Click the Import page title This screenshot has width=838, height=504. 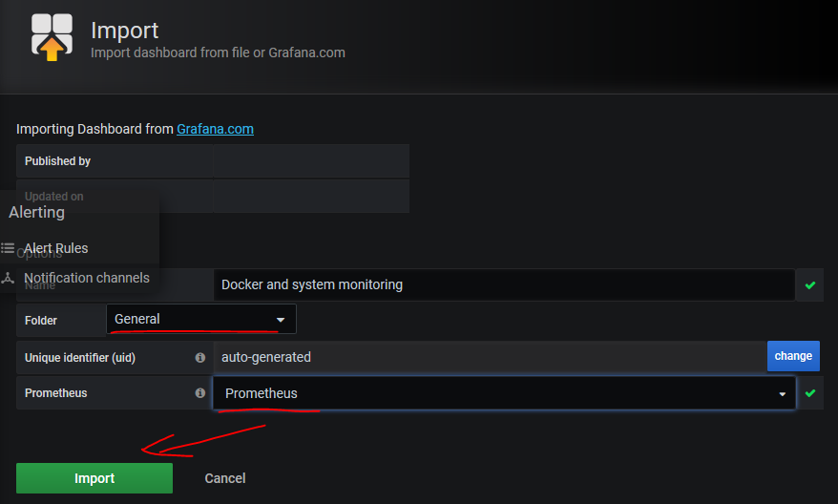[x=124, y=31]
